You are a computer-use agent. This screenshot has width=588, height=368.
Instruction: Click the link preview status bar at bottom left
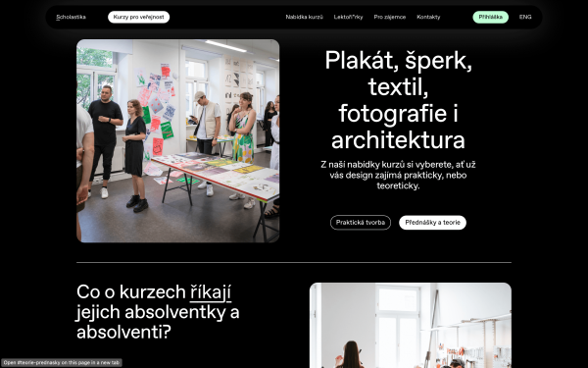(61, 363)
